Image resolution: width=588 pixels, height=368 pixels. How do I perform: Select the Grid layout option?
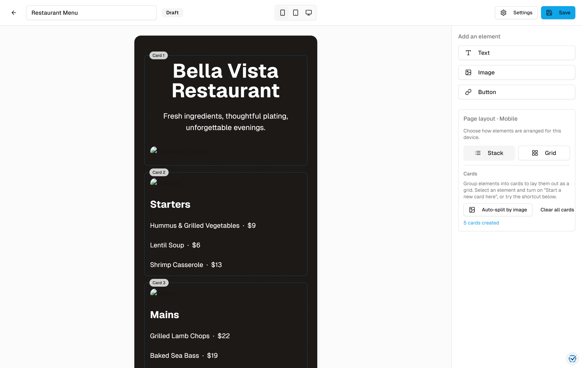coord(544,153)
